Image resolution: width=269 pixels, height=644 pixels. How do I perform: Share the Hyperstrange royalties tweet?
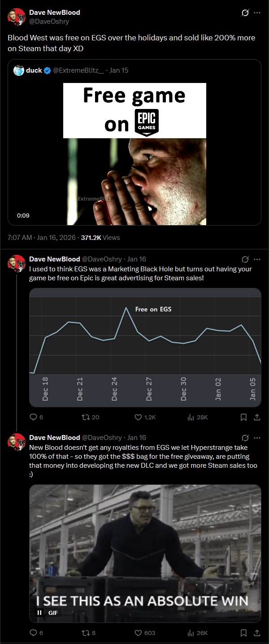click(257, 633)
